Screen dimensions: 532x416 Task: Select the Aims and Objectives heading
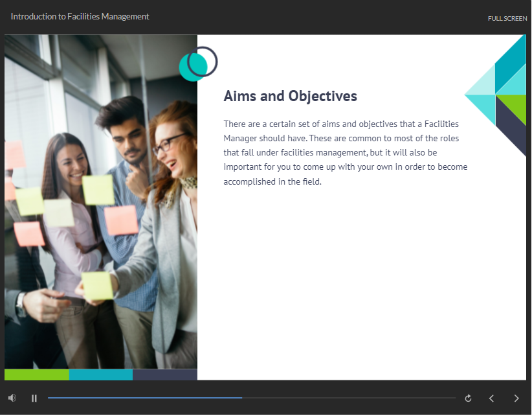point(290,97)
